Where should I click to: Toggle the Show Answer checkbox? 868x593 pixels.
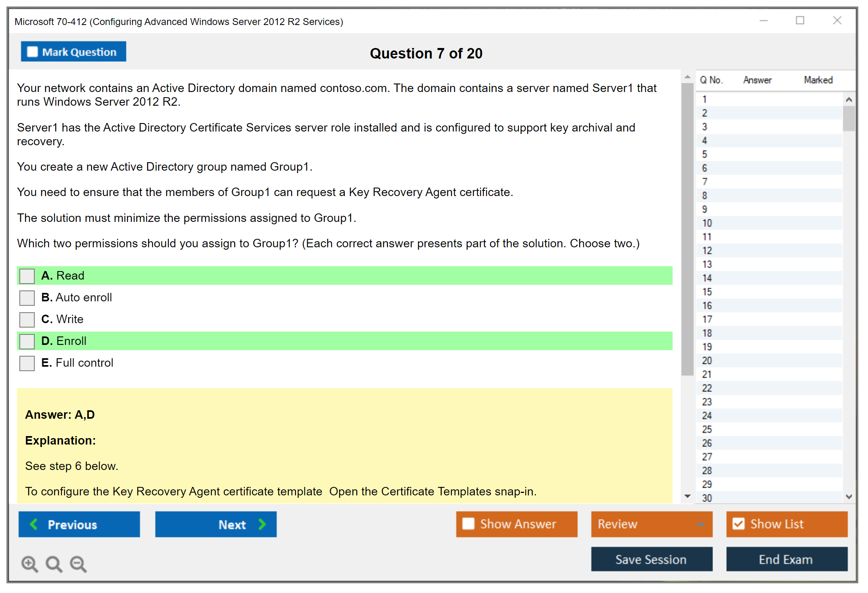pos(468,524)
